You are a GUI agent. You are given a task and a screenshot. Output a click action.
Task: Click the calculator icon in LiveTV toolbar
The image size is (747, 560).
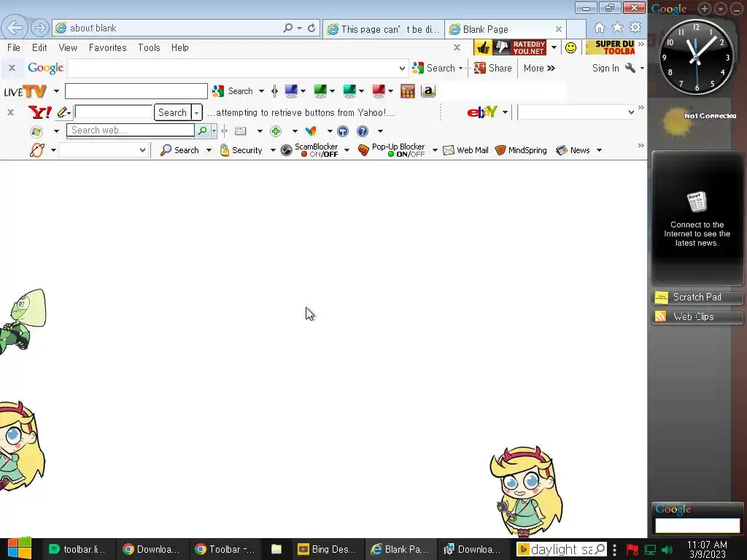407,91
